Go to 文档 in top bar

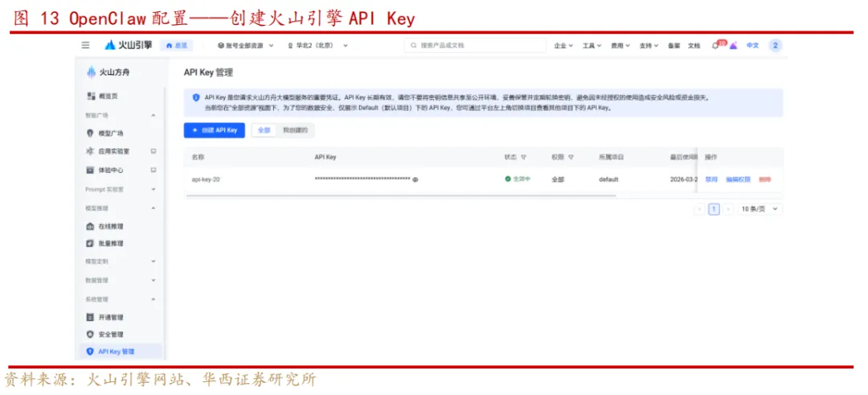(x=694, y=46)
